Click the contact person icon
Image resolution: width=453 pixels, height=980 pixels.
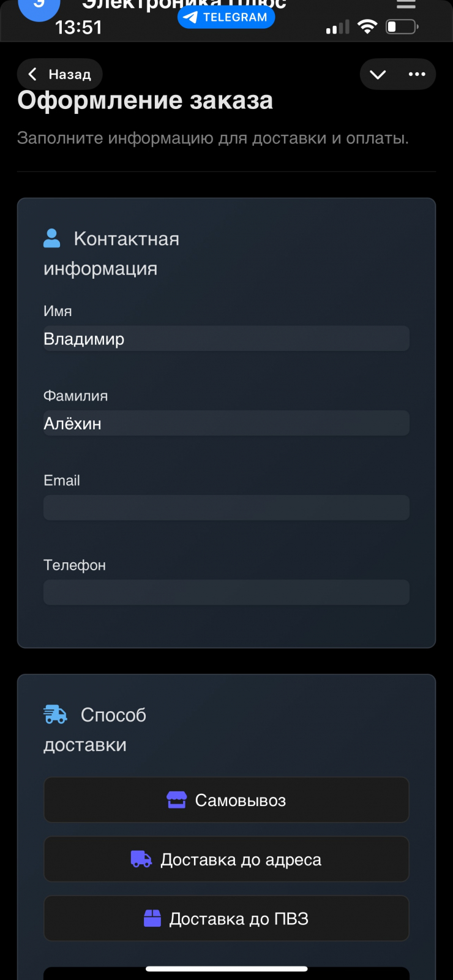click(52, 238)
